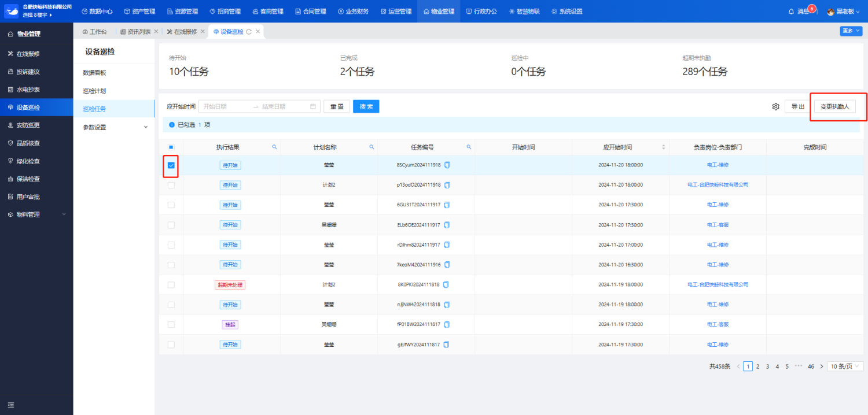Click the 重置 button
The width and height of the screenshot is (868, 415).
tap(337, 106)
